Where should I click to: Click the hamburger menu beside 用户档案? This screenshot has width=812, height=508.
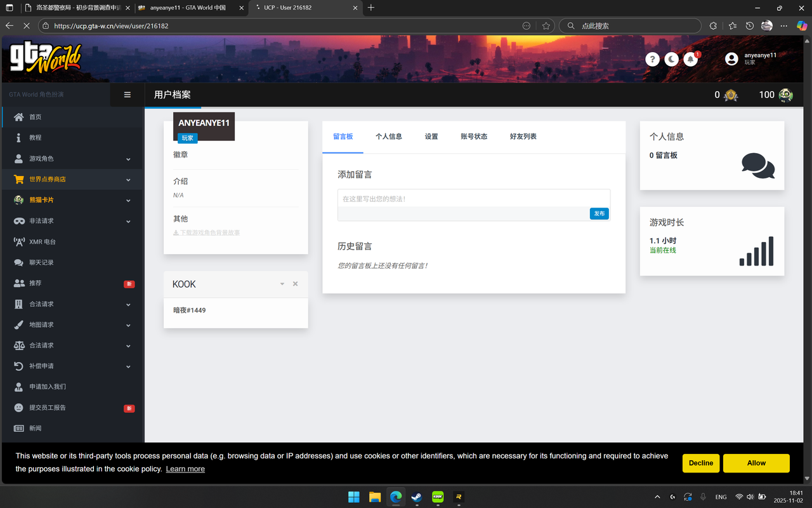pyautogui.click(x=127, y=94)
